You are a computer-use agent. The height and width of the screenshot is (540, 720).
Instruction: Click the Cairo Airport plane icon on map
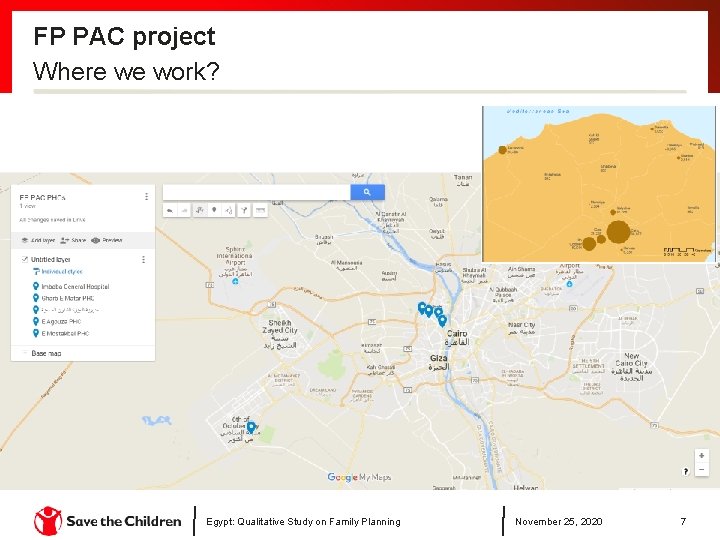[x=569, y=284]
